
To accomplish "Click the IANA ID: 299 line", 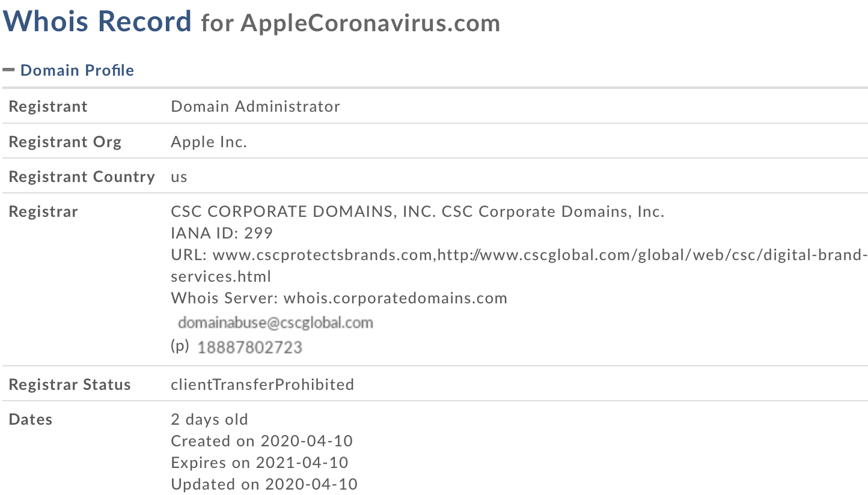I will click(222, 233).
